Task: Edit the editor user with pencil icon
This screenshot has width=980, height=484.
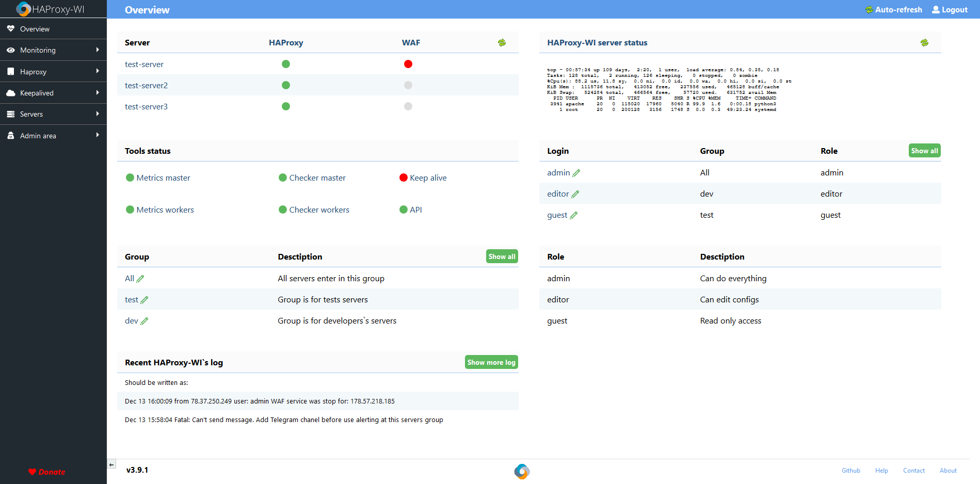Action: click(575, 194)
